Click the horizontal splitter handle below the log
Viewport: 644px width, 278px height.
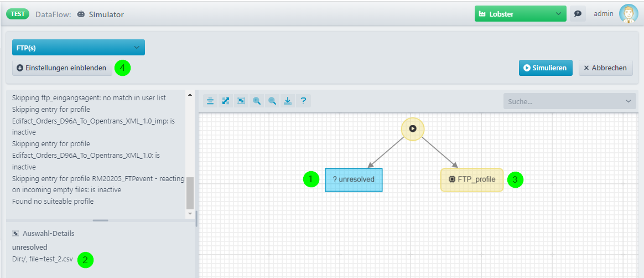point(101,221)
